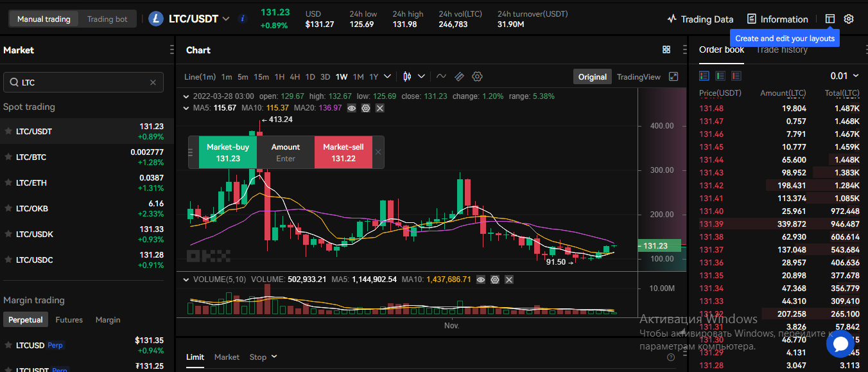Expand the chart type dropdown arrow
The height and width of the screenshot is (372, 868).
pyautogui.click(x=422, y=76)
